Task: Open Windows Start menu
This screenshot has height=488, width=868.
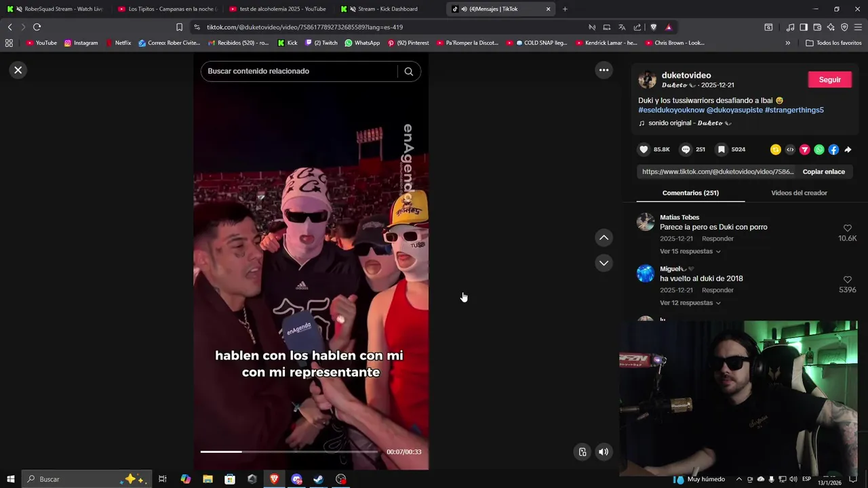Action: [x=11, y=479]
